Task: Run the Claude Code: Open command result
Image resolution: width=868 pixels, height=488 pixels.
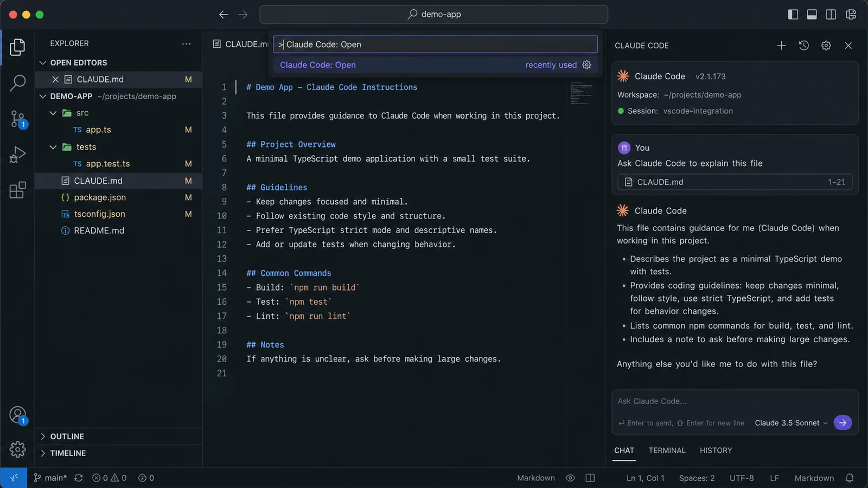Action: (435, 65)
